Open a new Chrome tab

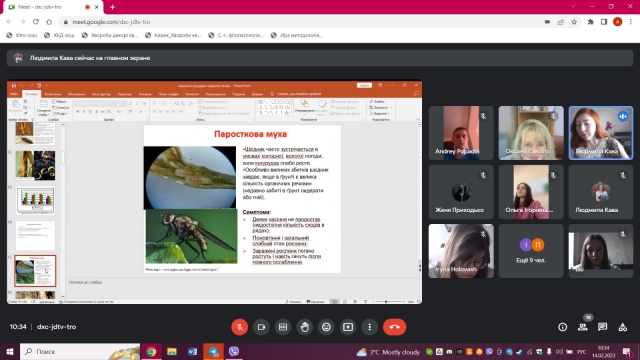pyautogui.click(x=112, y=7)
